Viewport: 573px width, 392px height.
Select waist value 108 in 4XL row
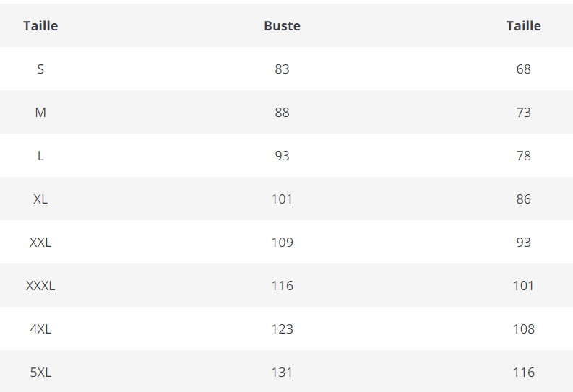click(523, 329)
